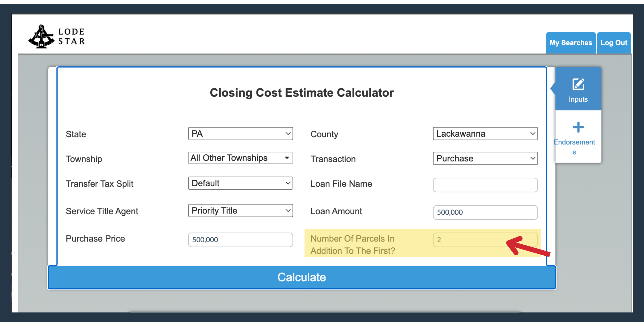644x326 pixels.
Task: Click the Endorsements plus icon
Action: click(578, 127)
